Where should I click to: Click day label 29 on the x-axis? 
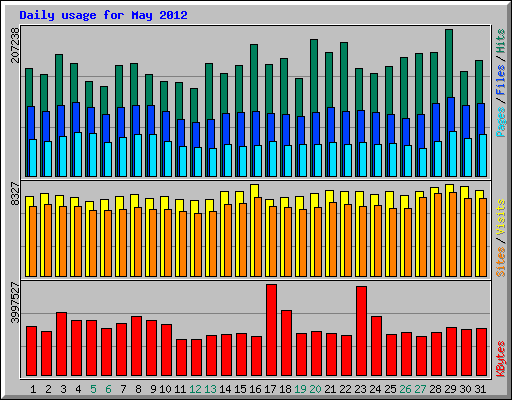coord(450,389)
